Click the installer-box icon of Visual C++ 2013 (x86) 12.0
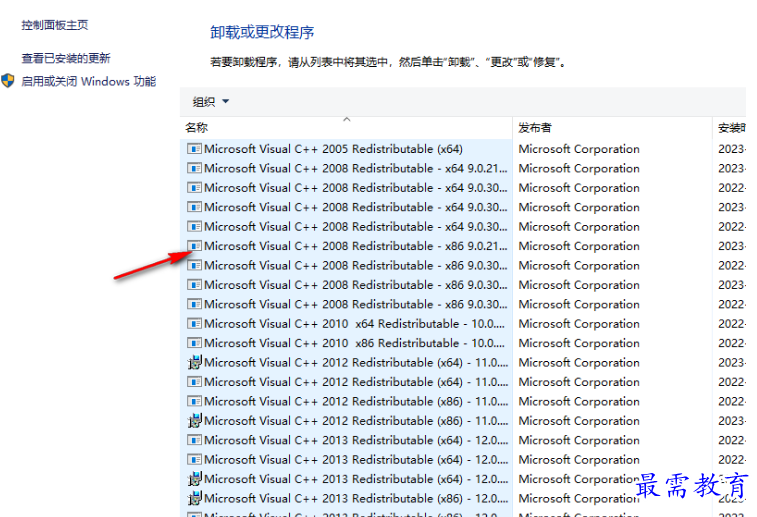Viewport: 757px width, 517px height. click(x=194, y=498)
